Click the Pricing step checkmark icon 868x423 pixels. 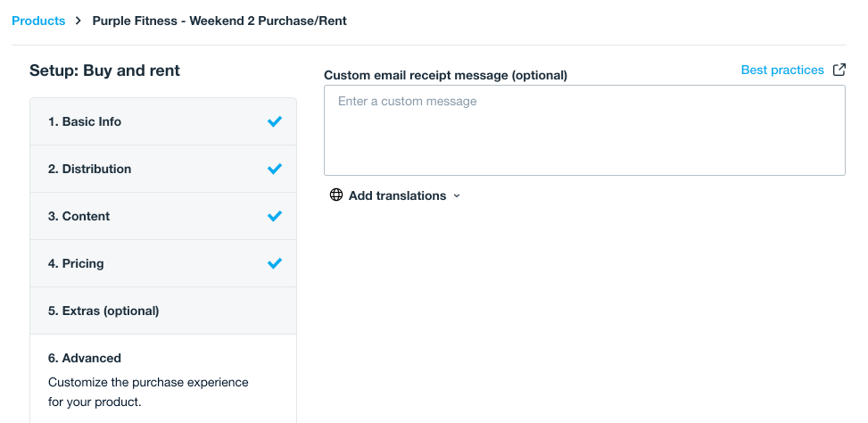tap(275, 263)
